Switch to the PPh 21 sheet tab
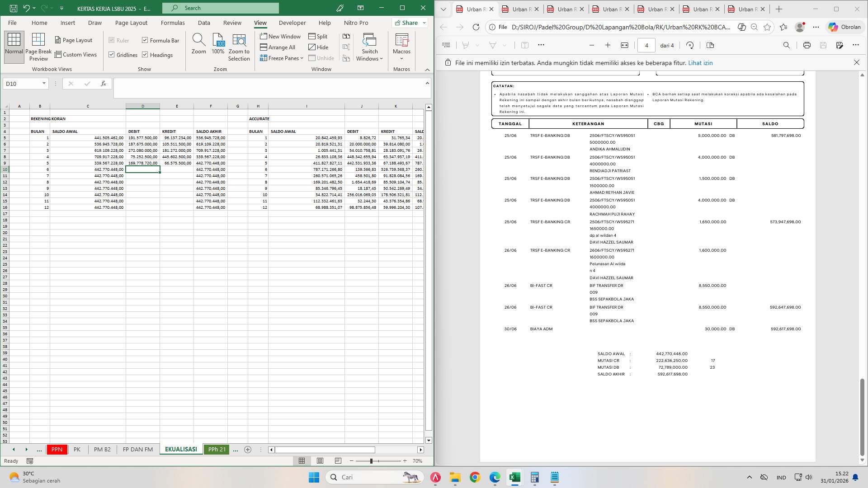 [217, 450]
